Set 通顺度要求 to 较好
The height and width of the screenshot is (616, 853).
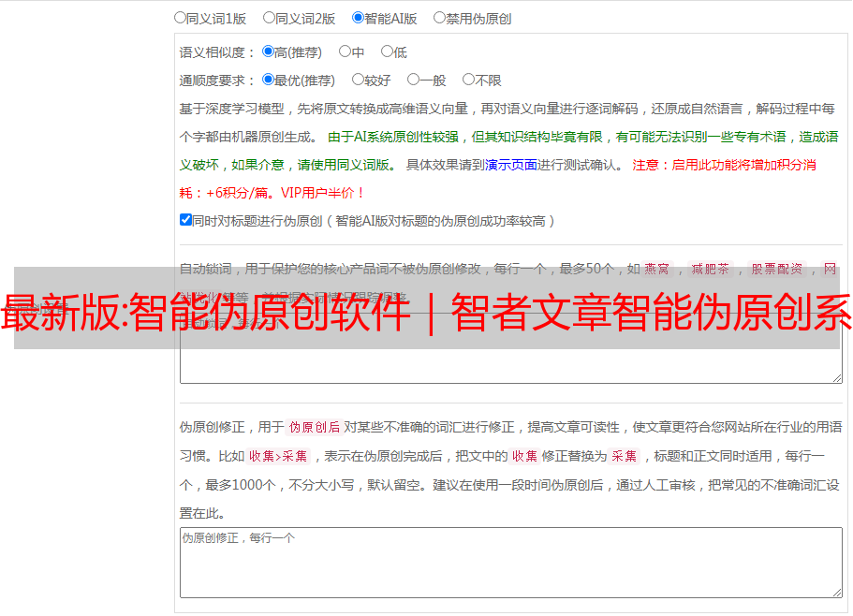coord(358,80)
